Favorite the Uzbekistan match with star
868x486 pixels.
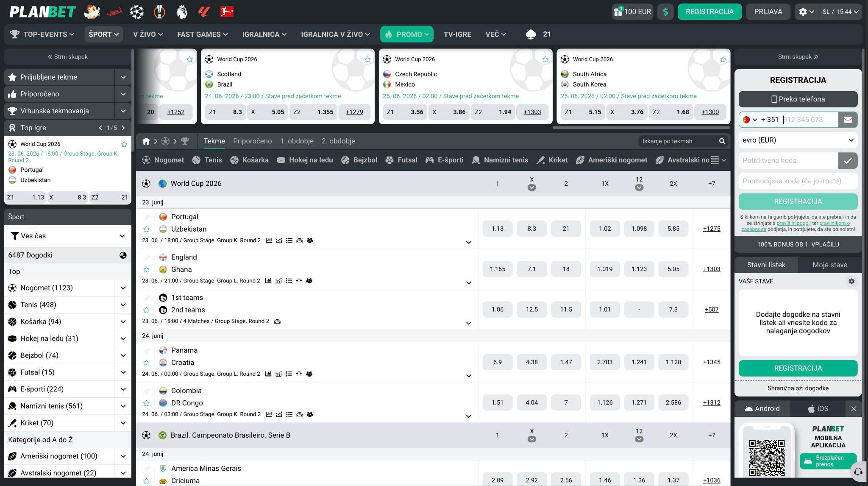(x=146, y=229)
